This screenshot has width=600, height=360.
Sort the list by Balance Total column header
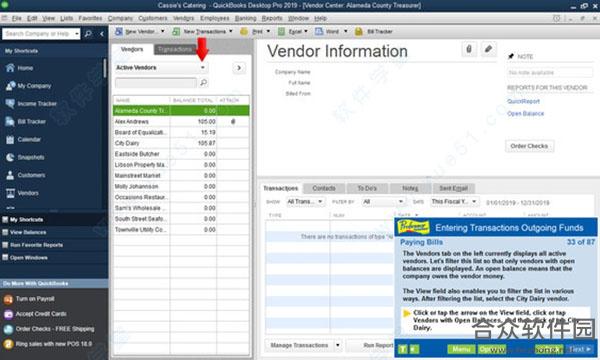coord(193,100)
